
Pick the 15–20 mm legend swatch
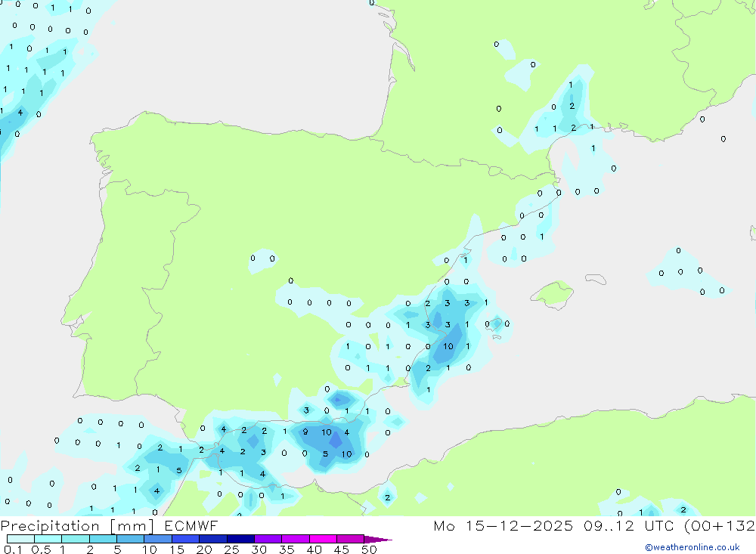pos(186,539)
